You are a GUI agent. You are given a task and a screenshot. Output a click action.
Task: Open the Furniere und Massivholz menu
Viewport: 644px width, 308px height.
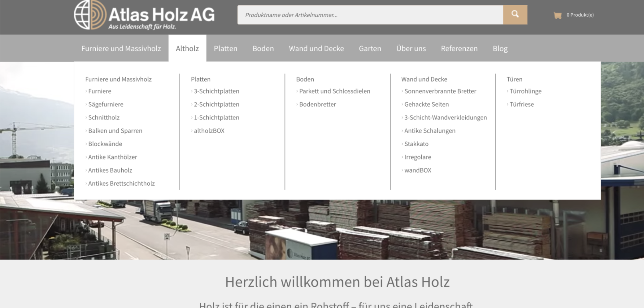(121, 48)
